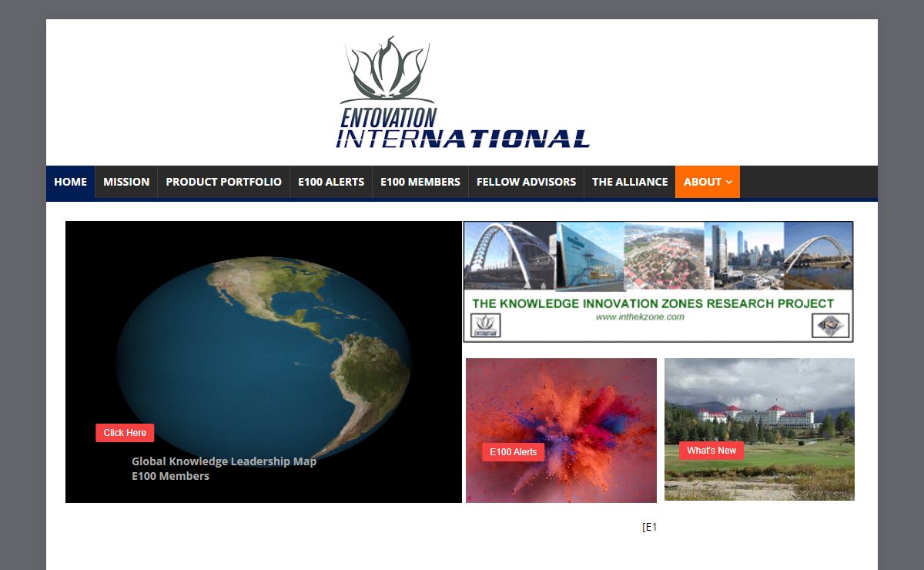Click the diamond logo icon in banner
Screen dimensions: 924x570
click(x=831, y=325)
